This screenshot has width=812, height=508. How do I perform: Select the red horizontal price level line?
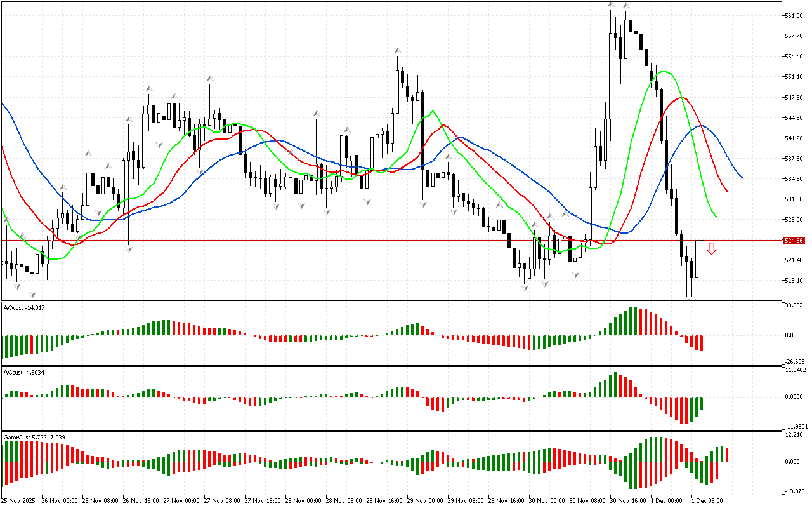tap(381, 241)
